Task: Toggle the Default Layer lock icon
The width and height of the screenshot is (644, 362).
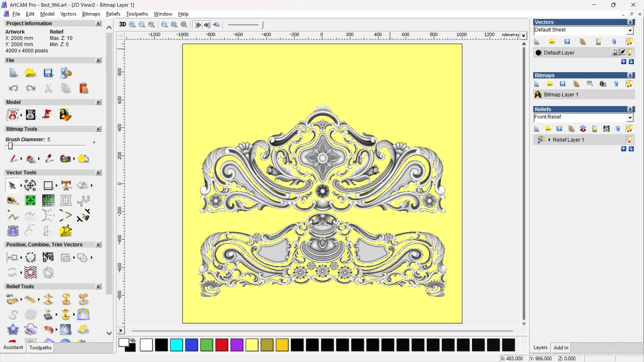Action: pos(614,53)
